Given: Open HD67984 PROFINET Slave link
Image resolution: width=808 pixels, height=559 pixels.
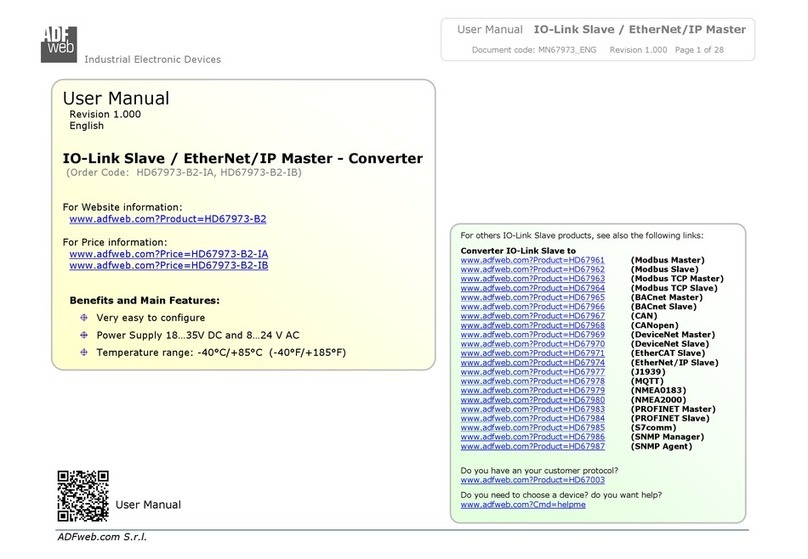Looking at the screenshot, I should point(532,418).
